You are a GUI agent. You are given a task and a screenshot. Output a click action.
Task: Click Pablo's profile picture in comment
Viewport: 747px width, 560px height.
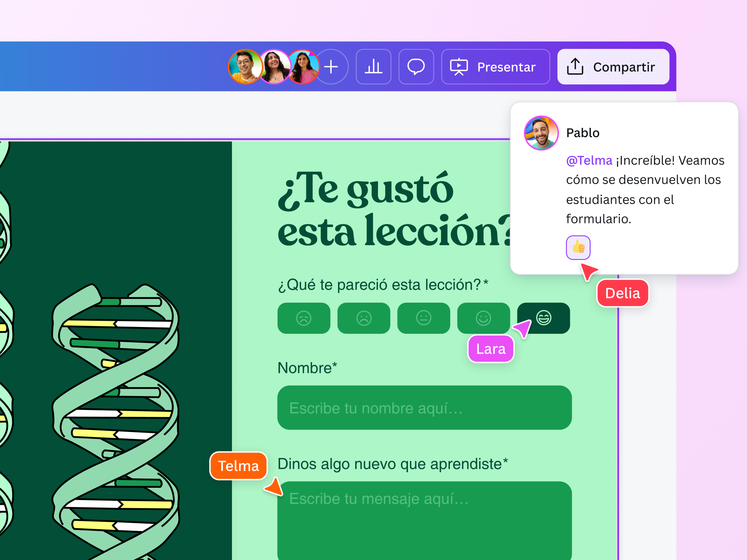click(541, 133)
